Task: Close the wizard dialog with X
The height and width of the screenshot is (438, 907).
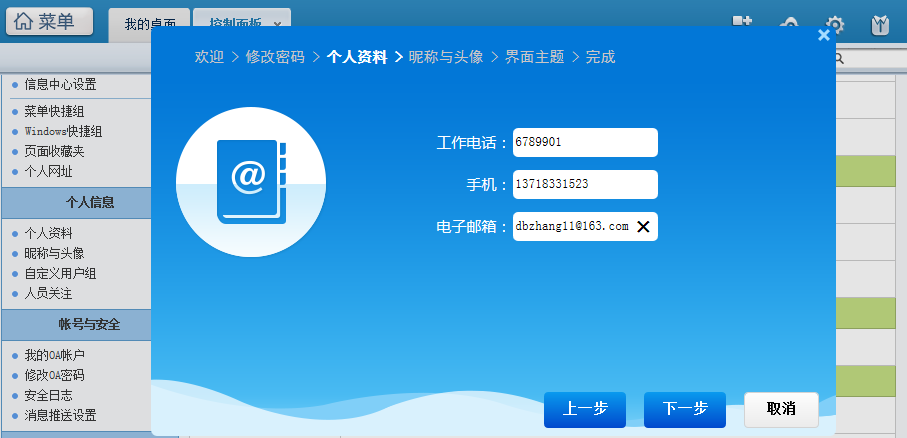Action: pyautogui.click(x=823, y=35)
